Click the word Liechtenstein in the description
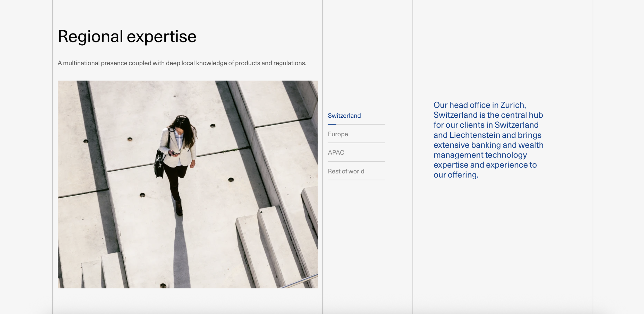The width and height of the screenshot is (644, 314). coord(474,135)
